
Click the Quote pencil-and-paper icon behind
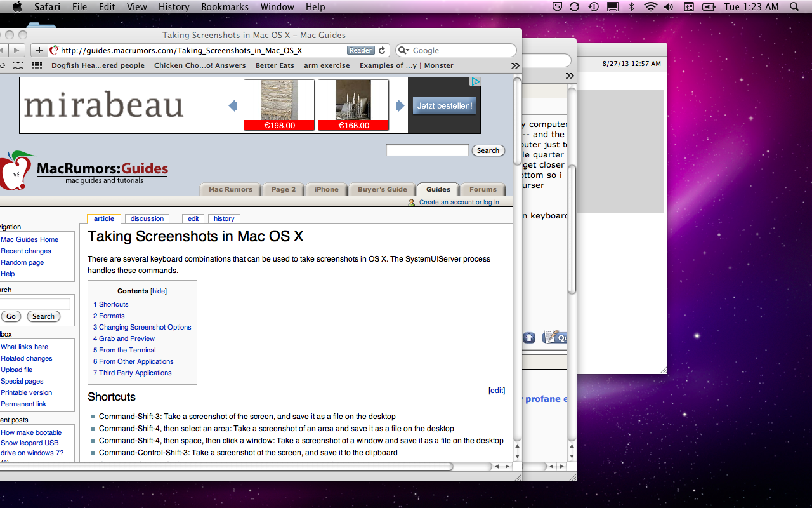pos(555,337)
